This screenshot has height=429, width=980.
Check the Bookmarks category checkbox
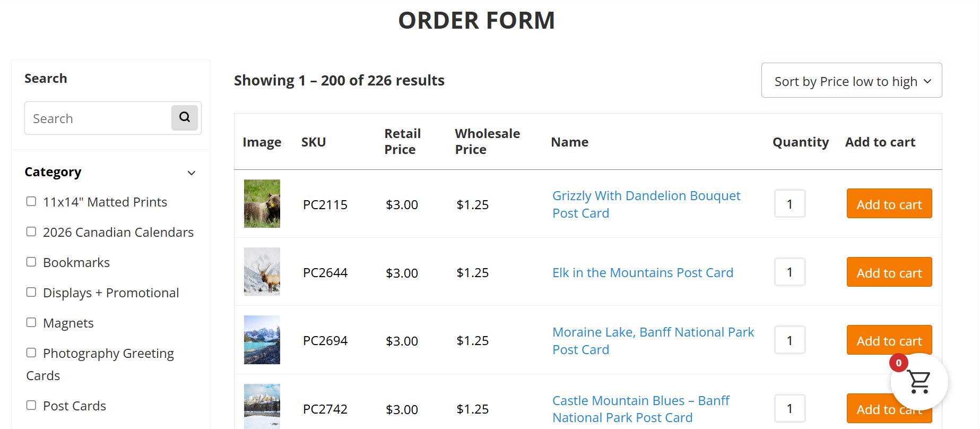coord(31,261)
